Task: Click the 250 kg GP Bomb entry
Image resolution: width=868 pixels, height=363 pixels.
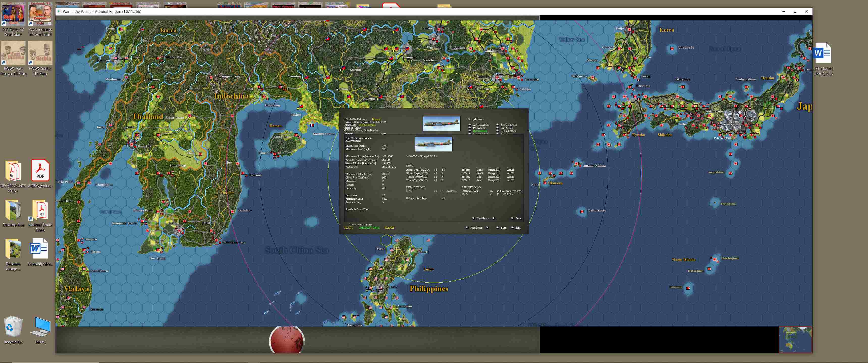Action: pos(470,191)
